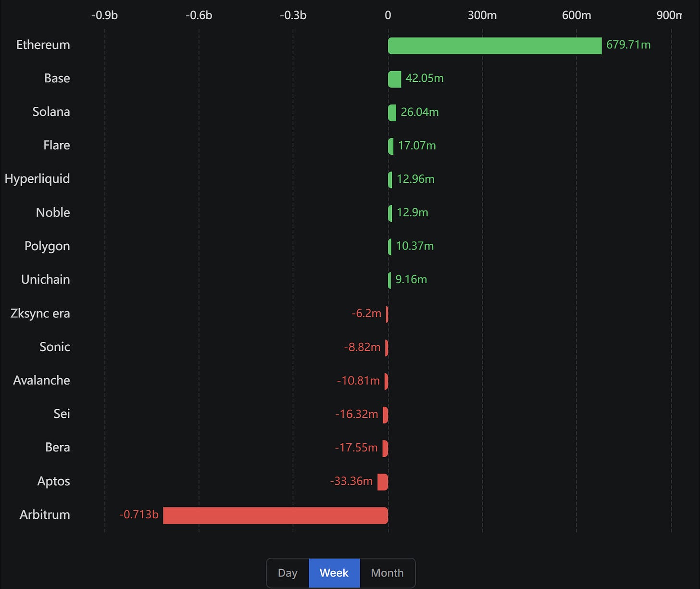The image size is (700, 589).
Task: Click the 17.07m value
Action: pyautogui.click(x=417, y=145)
